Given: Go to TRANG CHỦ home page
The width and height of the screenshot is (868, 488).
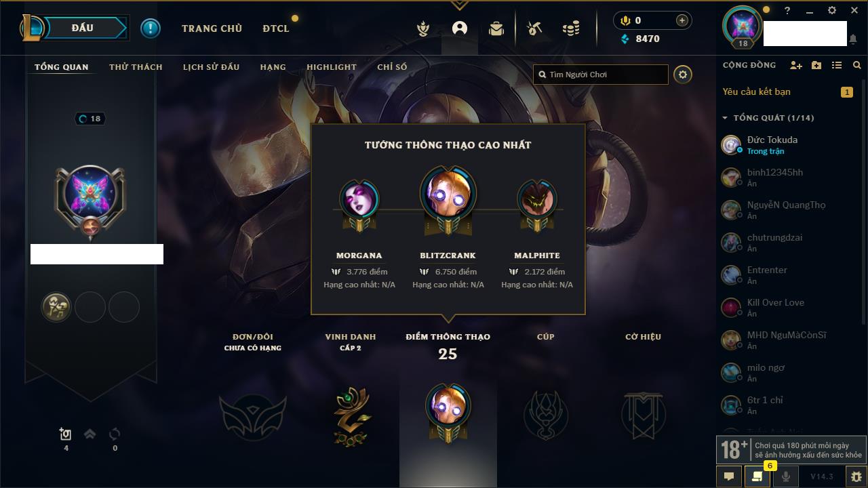Looking at the screenshot, I should click(x=212, y=28).
